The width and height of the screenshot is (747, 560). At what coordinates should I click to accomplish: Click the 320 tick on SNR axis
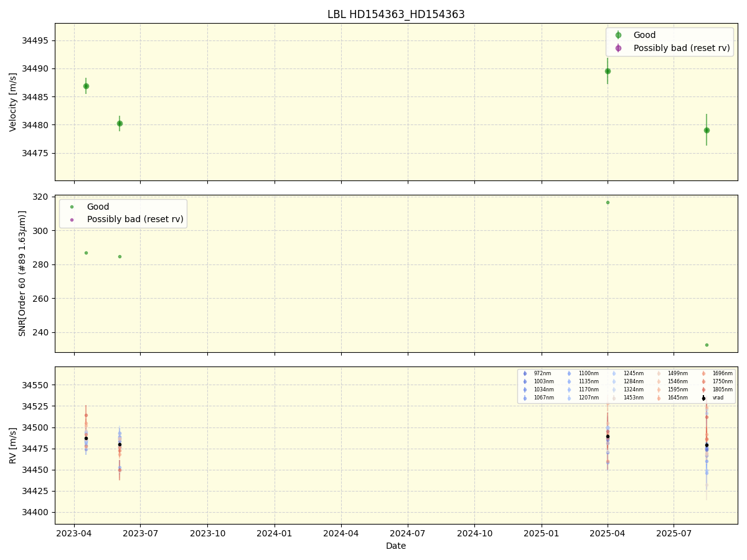[x=42, y=197]
